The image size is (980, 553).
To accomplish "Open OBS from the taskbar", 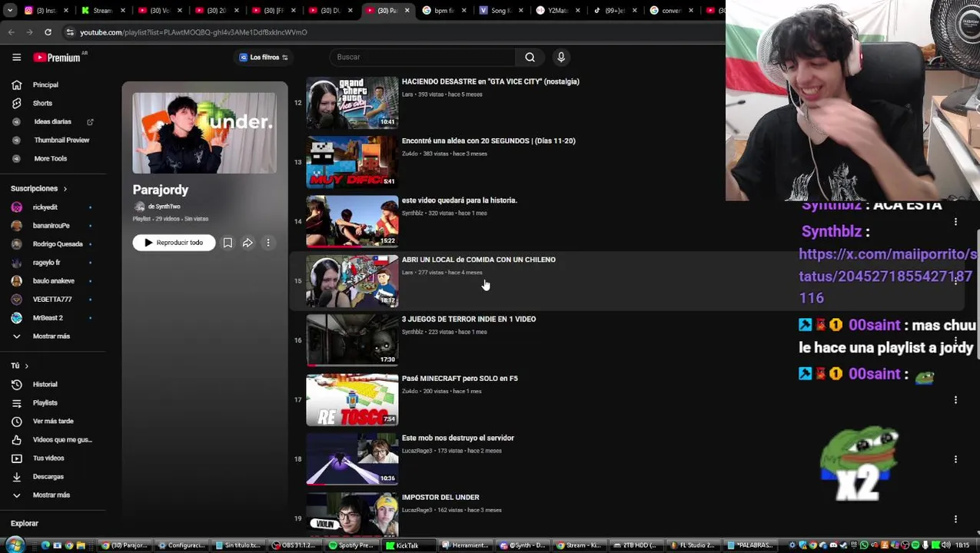I will pos(294,545).
